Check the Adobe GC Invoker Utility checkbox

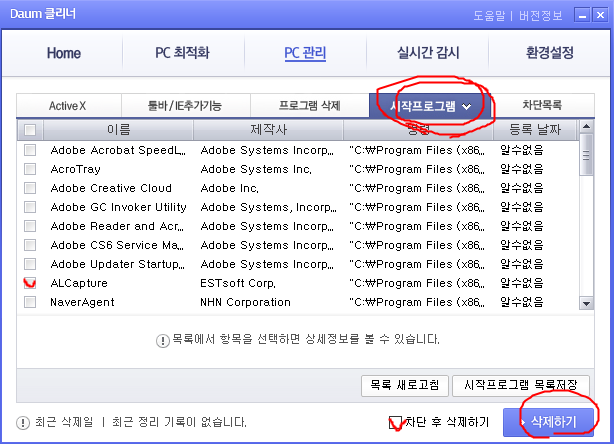30,207
